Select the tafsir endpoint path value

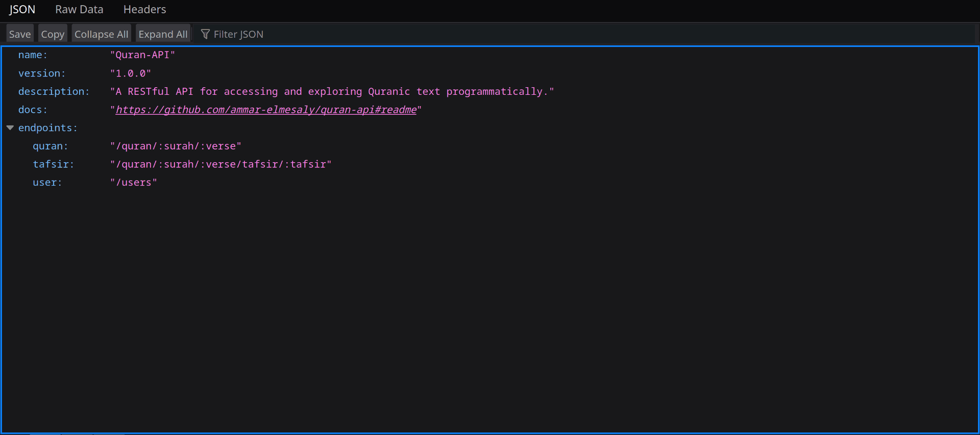tap(220, 164)
